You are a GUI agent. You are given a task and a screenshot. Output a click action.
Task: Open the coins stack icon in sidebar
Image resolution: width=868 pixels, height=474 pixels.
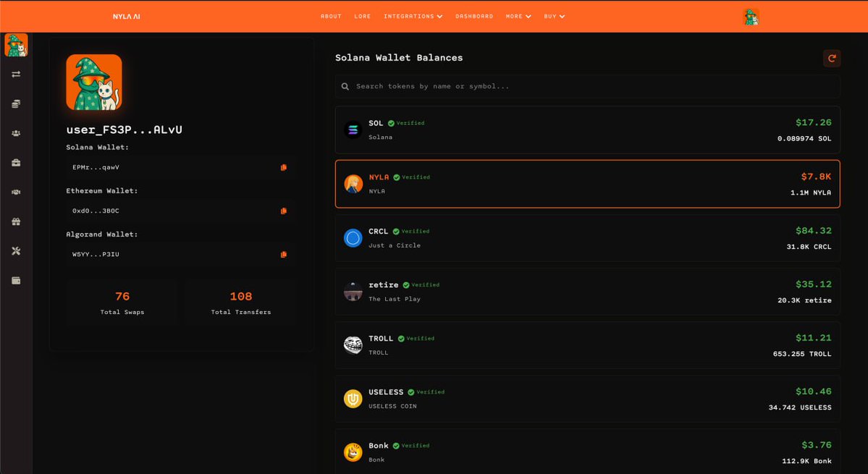pos(16,104)
